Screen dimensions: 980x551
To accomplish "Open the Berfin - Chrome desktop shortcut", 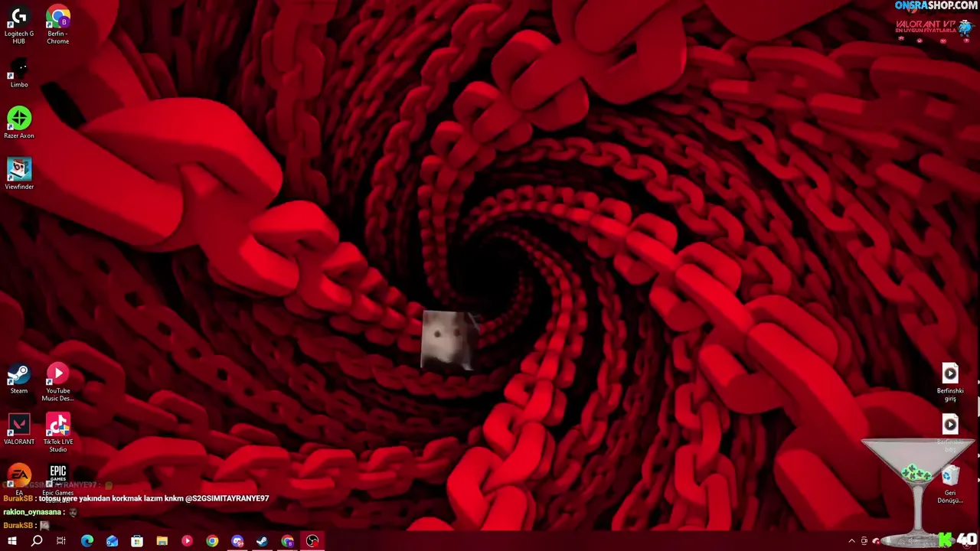I will coord(58,25).
